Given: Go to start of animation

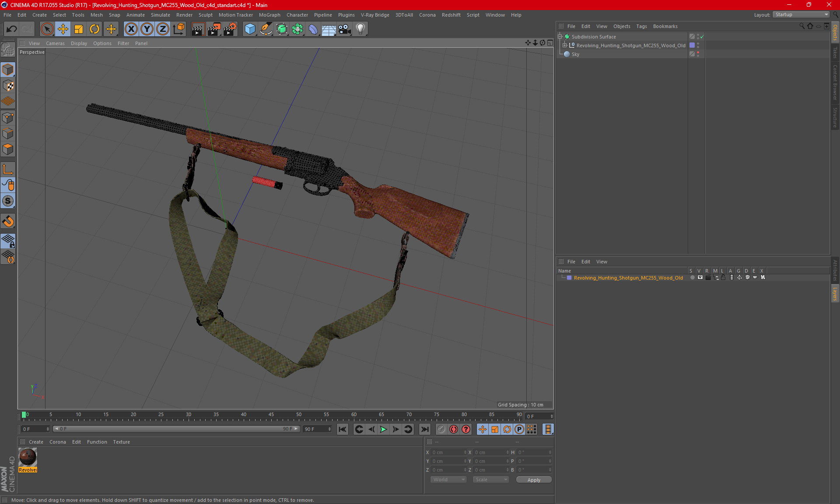Looking at the screenshot, I should click(343, 429).
